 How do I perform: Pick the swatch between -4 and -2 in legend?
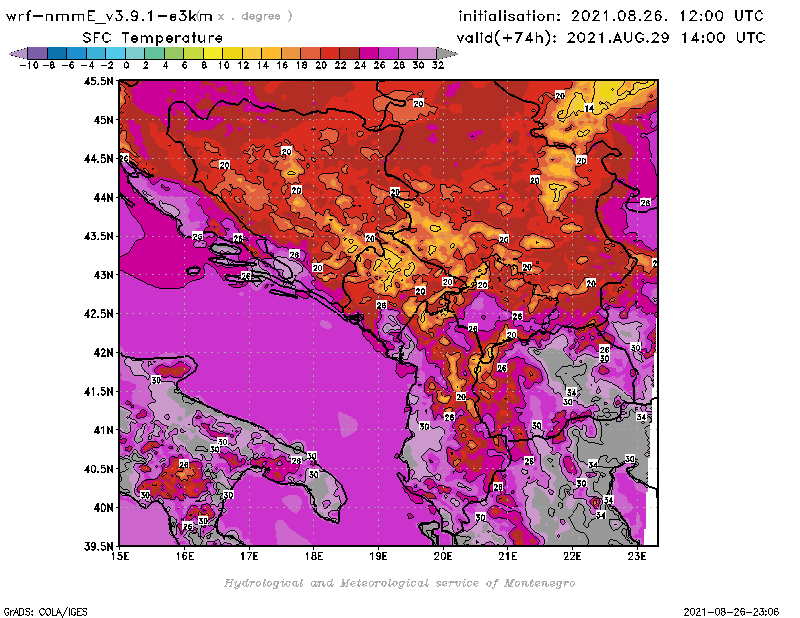[96, 53]
